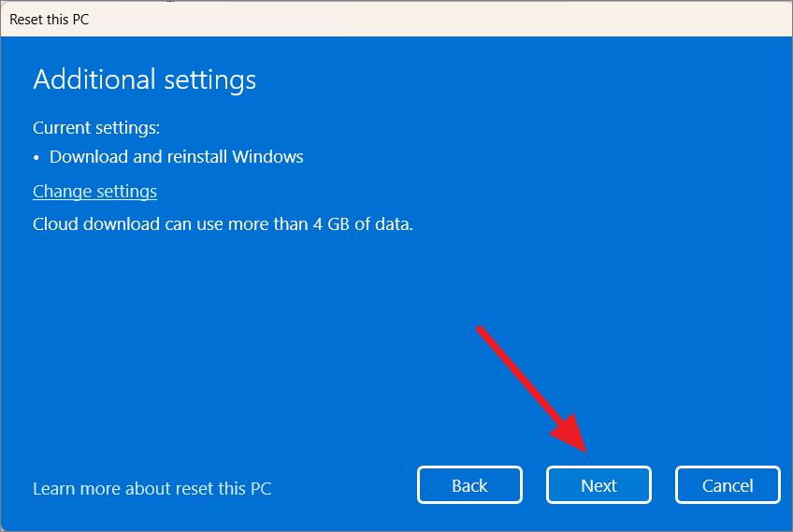Viewport: 793px width, 532px height.
Task: Cancel the Reset this PC wizard
Action: [728, 485]
